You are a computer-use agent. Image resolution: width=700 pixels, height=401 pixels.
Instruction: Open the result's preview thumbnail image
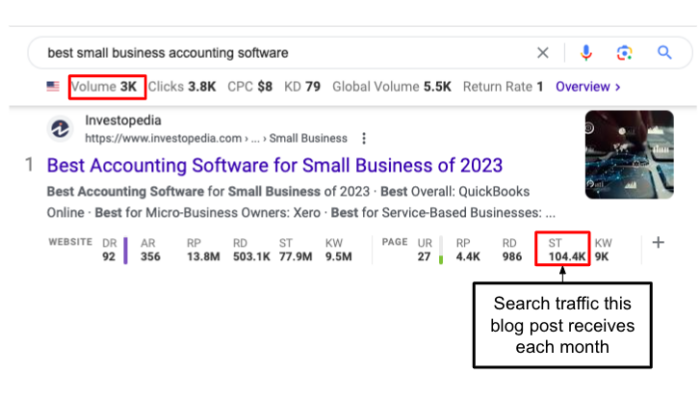pos(629,154)
